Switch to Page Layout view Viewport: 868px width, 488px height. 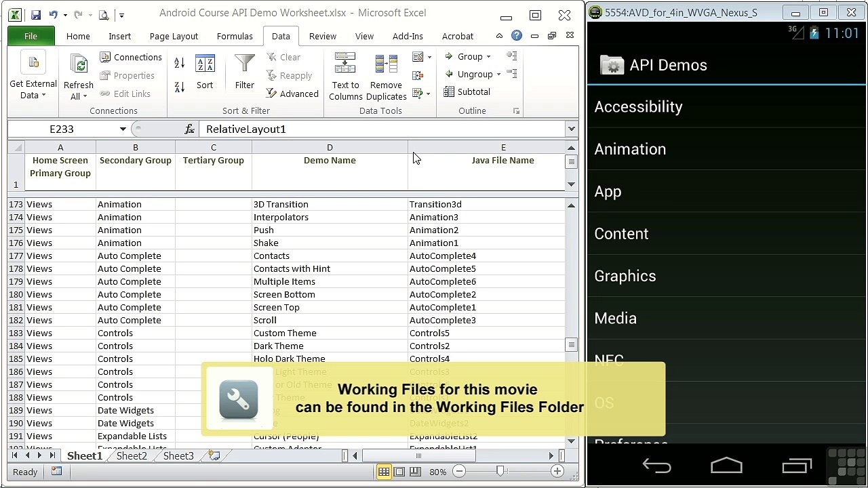coord(399,472)
